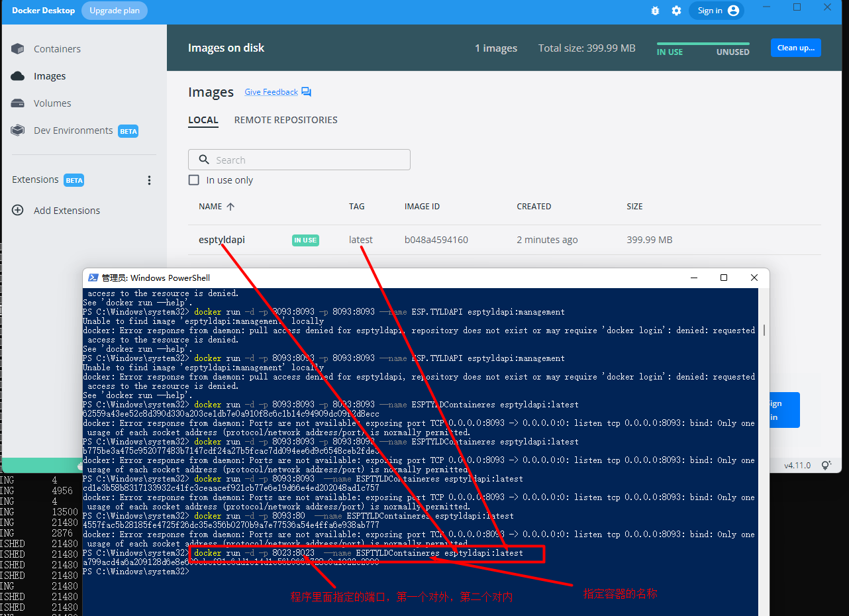This screenshot has width=849, height=616.
Task: Click the CREATED column header
Action: coord(534,207)
